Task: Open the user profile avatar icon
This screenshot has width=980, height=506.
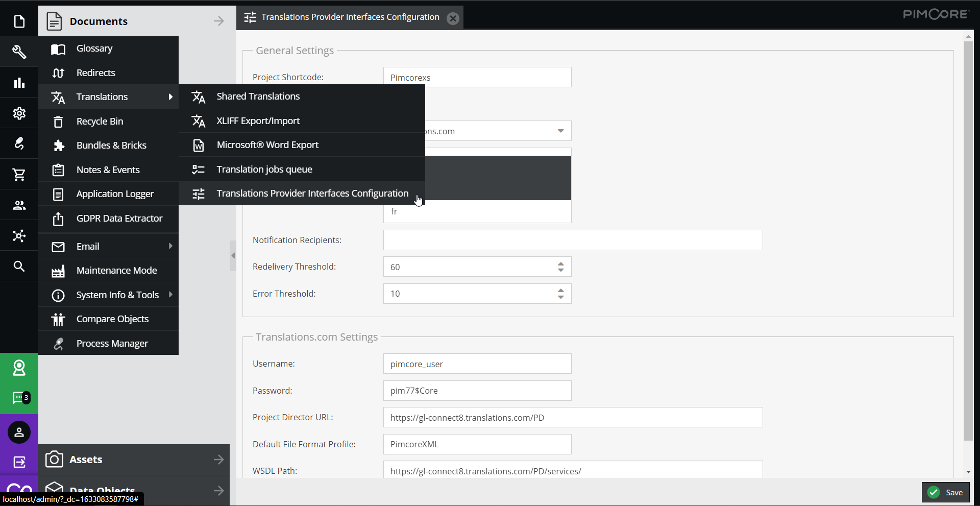Action: coord(19,432)
